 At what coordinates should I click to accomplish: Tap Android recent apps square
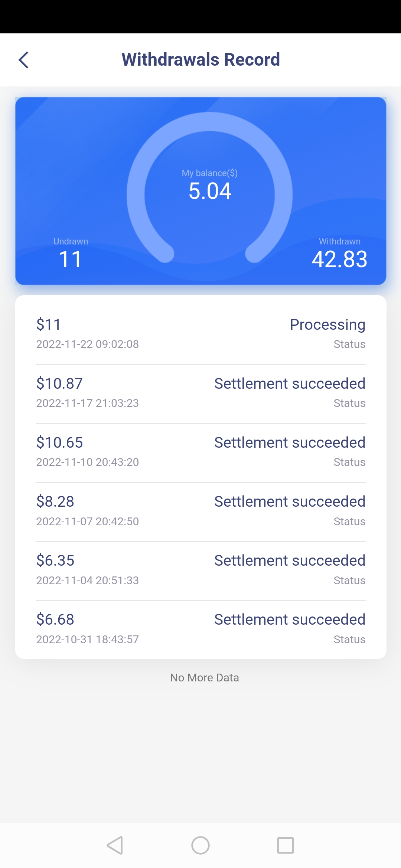pyautogui.click(x=286, y=845)
